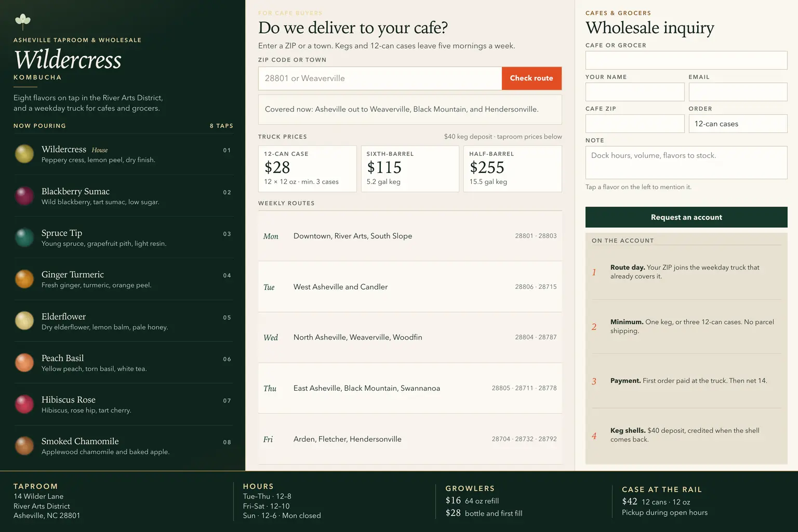Click the Check route button

531,78
